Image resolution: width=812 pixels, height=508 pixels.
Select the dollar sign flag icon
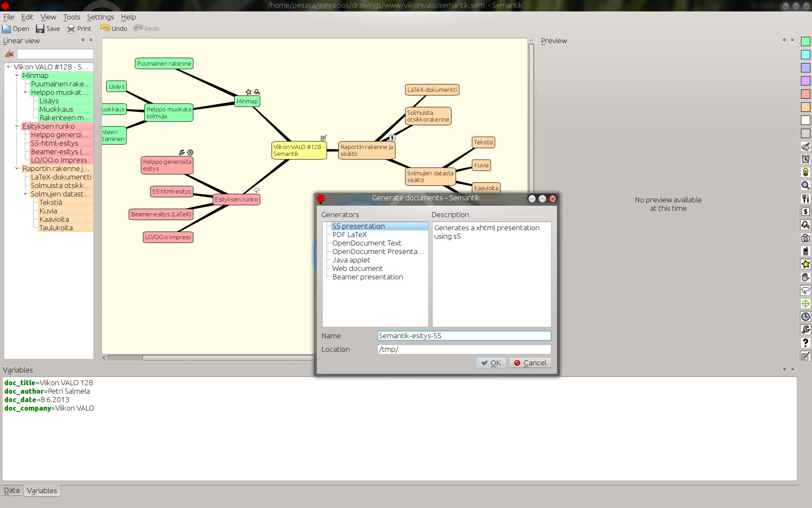805,212
